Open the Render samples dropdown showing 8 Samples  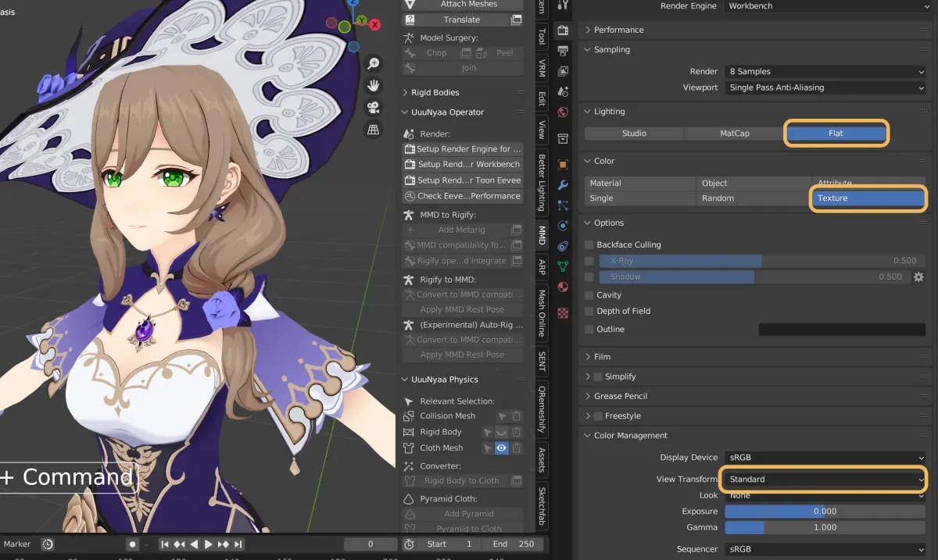(x=825, y=72)
